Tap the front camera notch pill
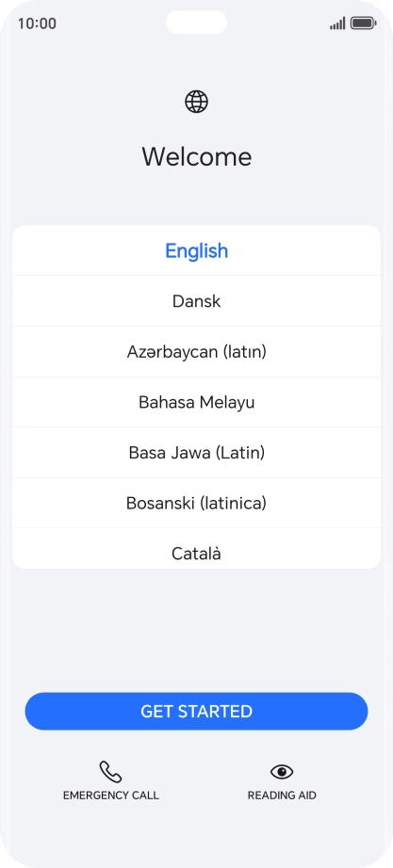The image size is (393, 868). (196, 23)
